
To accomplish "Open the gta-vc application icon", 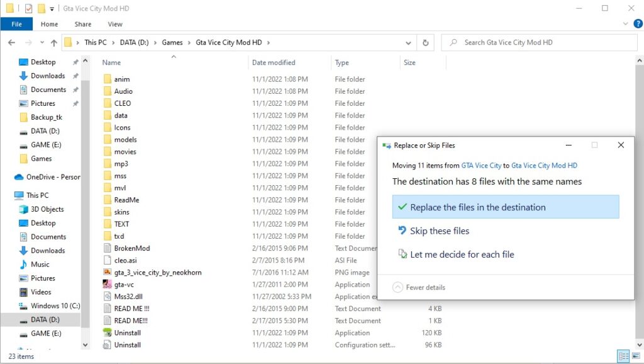I will [x=107, y=284].
